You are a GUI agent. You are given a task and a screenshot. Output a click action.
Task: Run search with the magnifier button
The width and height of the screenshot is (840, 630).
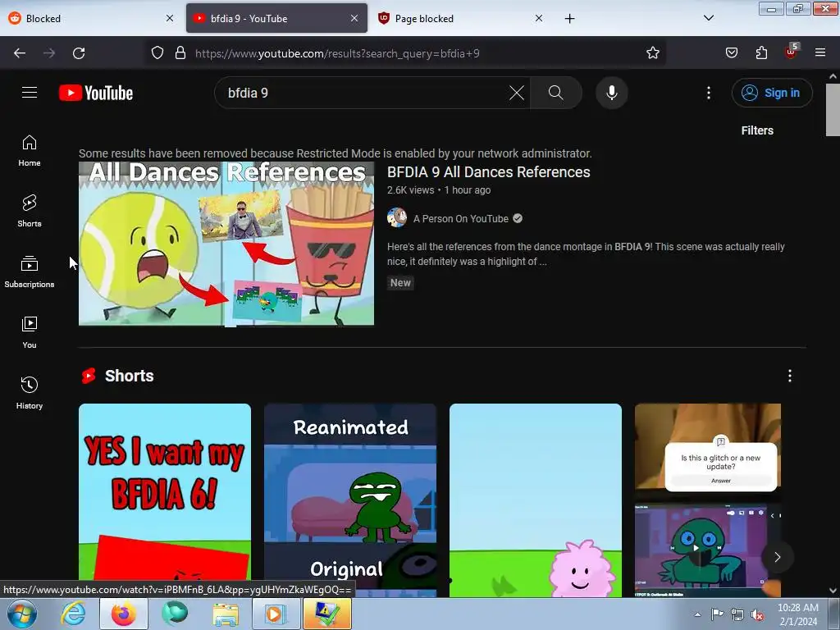click(x=556, y=93)
